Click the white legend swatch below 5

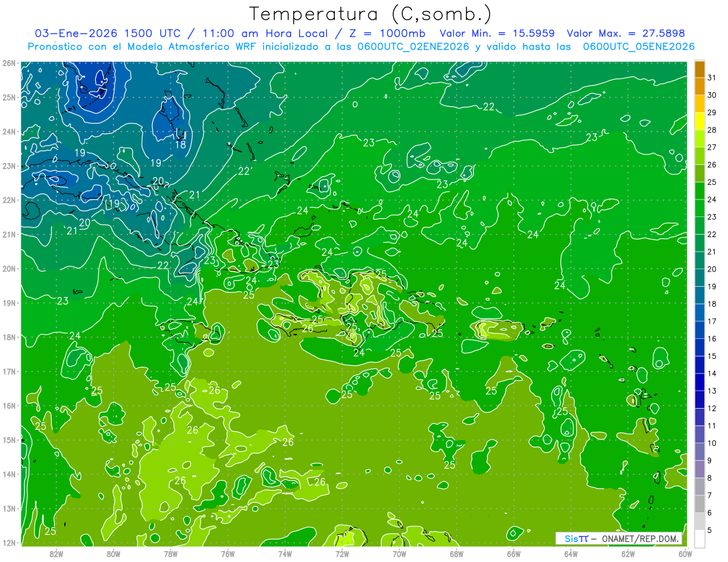click(699, 538)
